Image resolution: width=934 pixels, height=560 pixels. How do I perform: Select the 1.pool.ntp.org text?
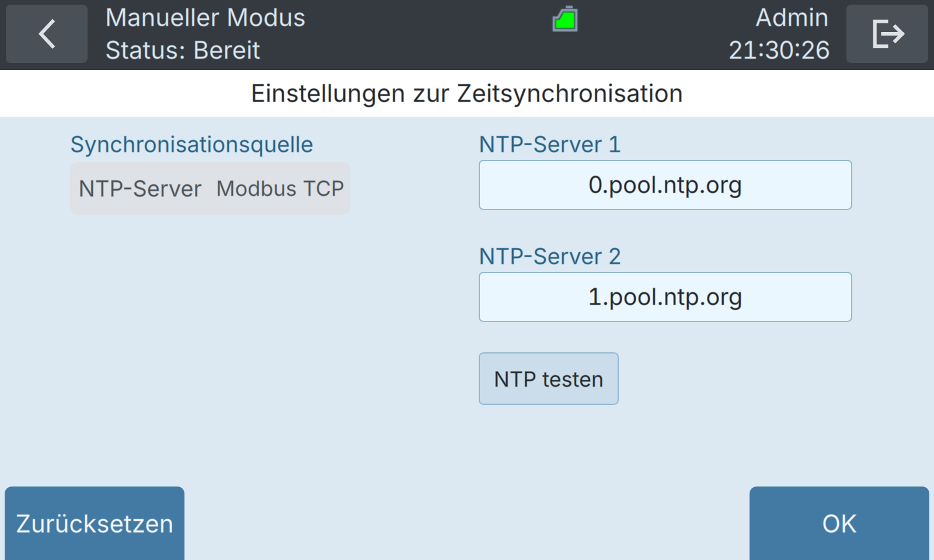coord(665,297)
